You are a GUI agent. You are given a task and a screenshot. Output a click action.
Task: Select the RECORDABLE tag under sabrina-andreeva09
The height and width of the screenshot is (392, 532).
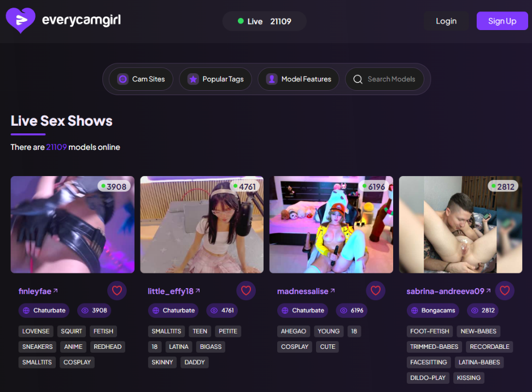[489, 347]
